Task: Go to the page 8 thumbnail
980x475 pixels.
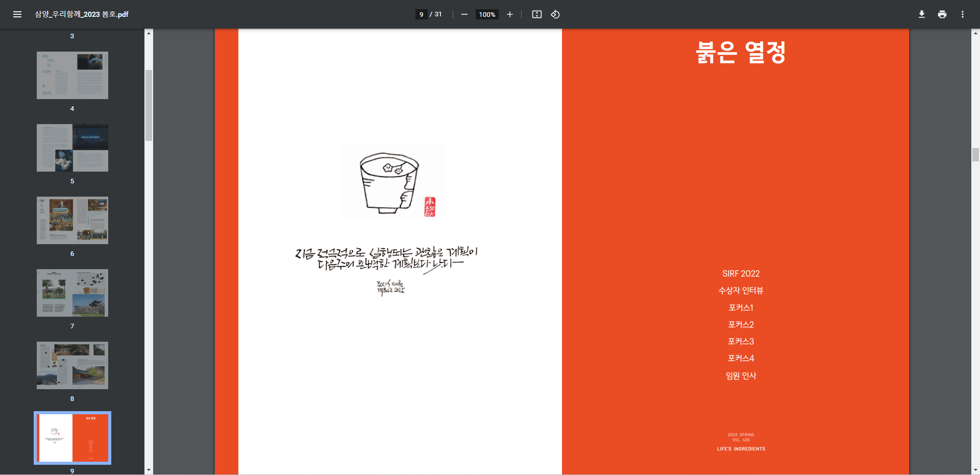Action: point(72,365)
